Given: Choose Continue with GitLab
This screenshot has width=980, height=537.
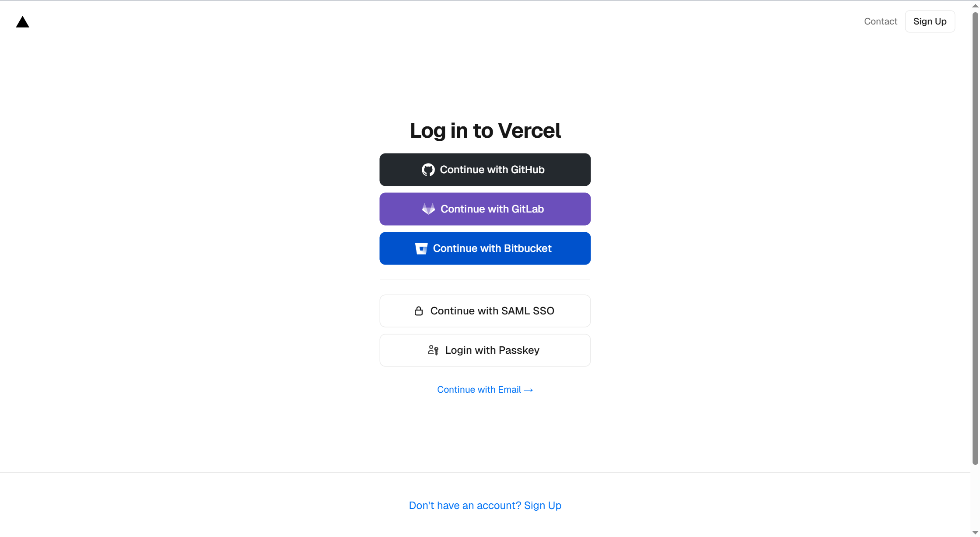Looking at the screenshot, I should [485, 209].
